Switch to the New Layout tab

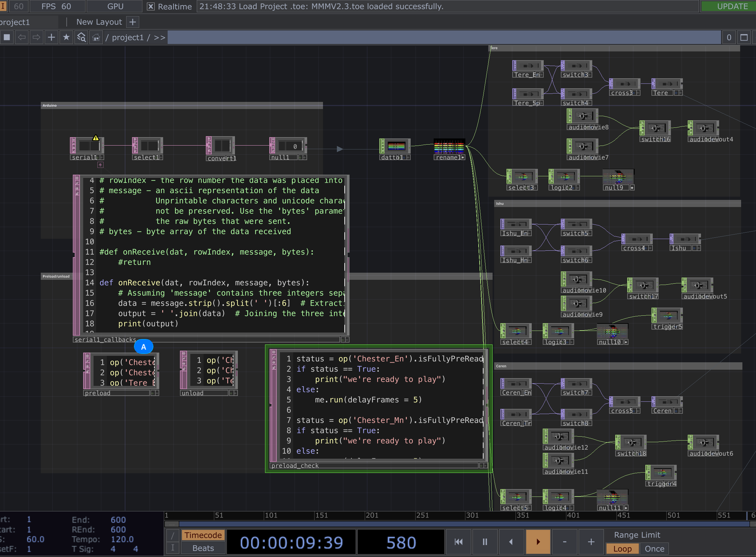[99, 22]
